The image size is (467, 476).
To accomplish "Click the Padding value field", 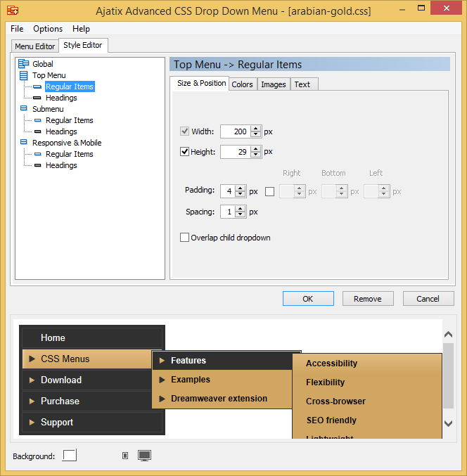I will coord(228,191).
